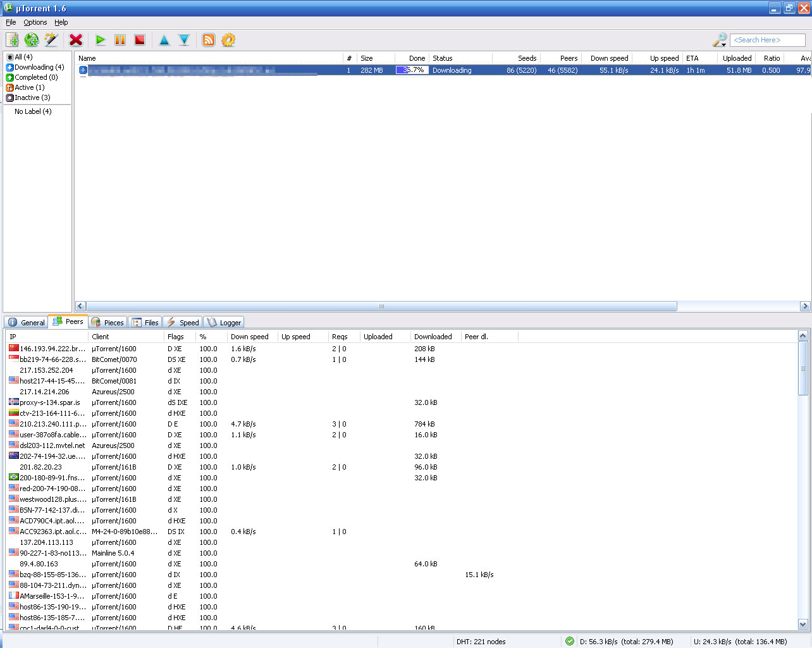Click DHT: 221 nodes status text
Viewport: 812px width, 648px height.
(481, 642)
